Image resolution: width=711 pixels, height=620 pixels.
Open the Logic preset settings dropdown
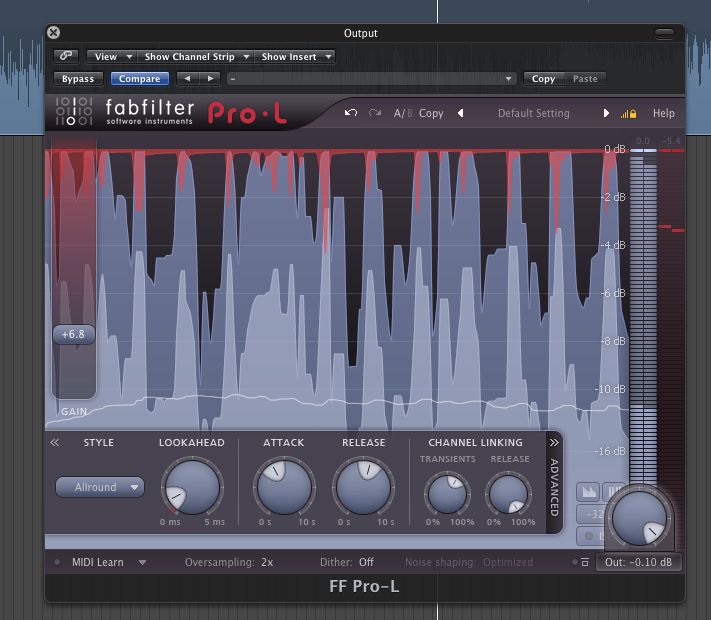(371, 79)
